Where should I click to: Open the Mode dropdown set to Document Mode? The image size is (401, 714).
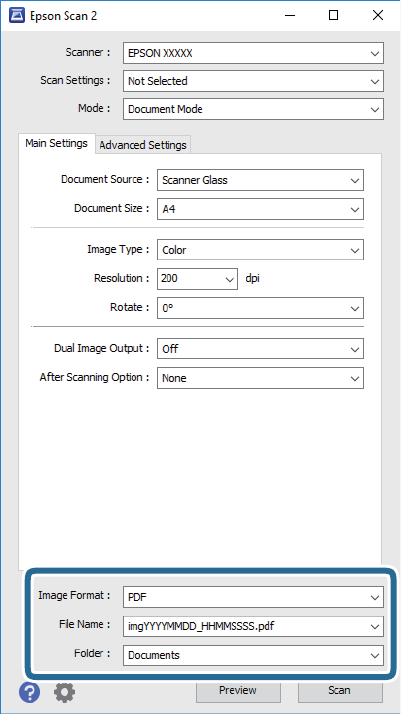[x=254, y=109]
